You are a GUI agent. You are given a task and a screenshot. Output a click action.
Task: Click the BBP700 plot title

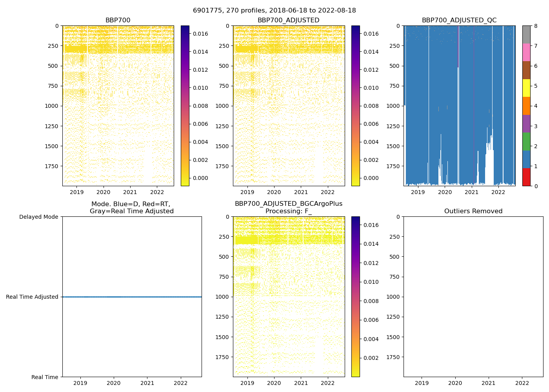point(118,20)
